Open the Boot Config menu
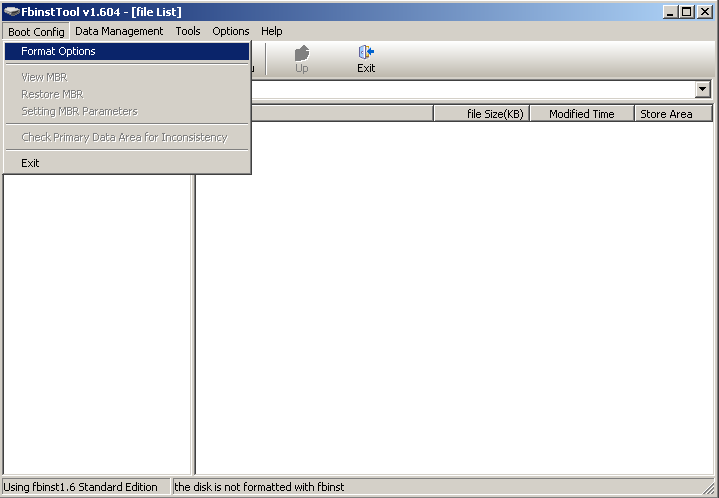Screen dimensions: 719x498 36,32
